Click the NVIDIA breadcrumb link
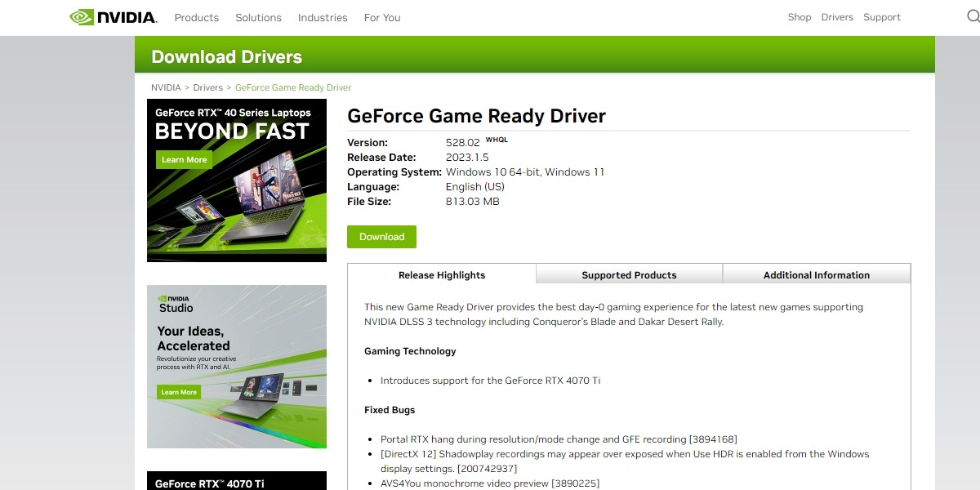 (x=166, y=87)
